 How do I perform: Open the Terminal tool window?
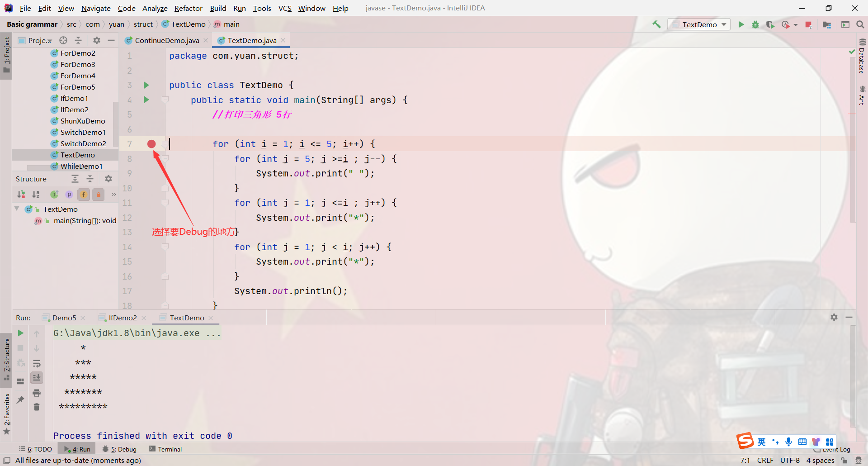pyautogui.click(x=165, y=449)
